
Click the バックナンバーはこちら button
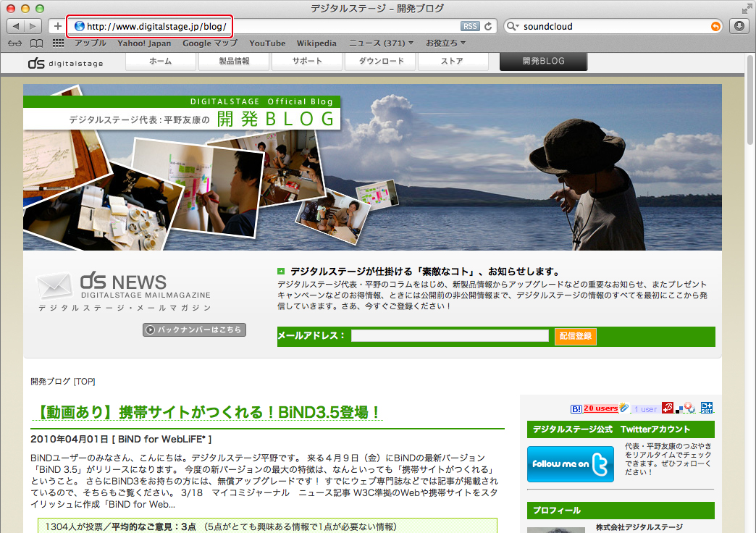tap(194, 330)
